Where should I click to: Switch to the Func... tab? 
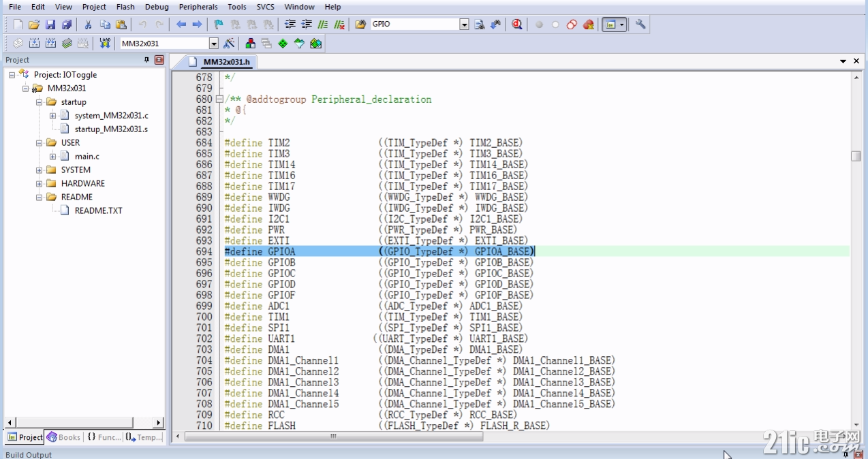pos(104,437)
